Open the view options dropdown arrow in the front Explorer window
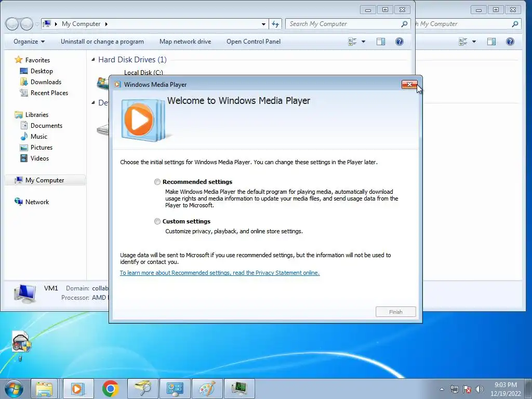The image size is (532, 399). coord(363,42)
